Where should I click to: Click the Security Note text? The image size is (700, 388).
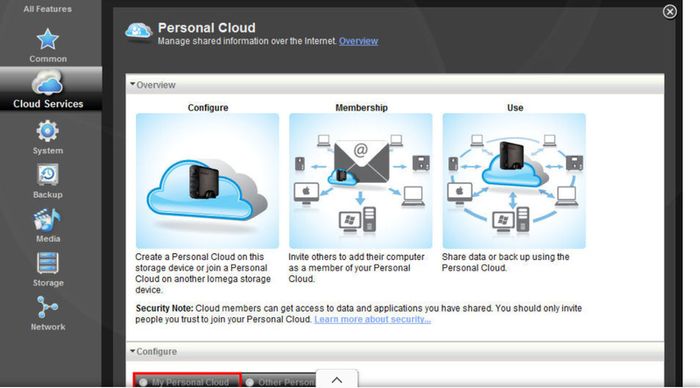359,314
